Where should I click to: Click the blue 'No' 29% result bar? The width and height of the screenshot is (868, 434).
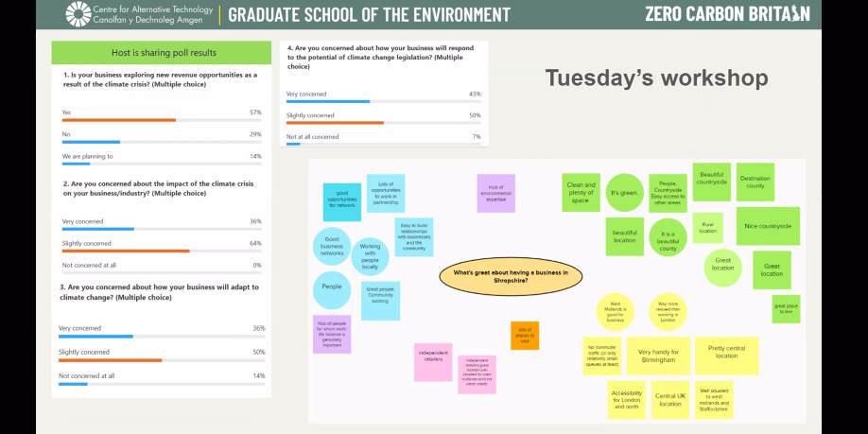pyautogui.click(x=91, y=142)
